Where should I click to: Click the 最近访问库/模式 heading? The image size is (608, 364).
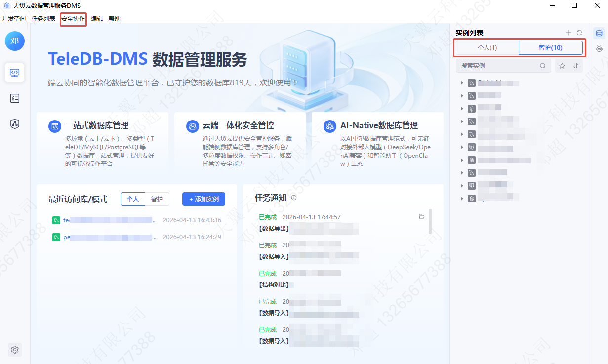tap(78, 200)
